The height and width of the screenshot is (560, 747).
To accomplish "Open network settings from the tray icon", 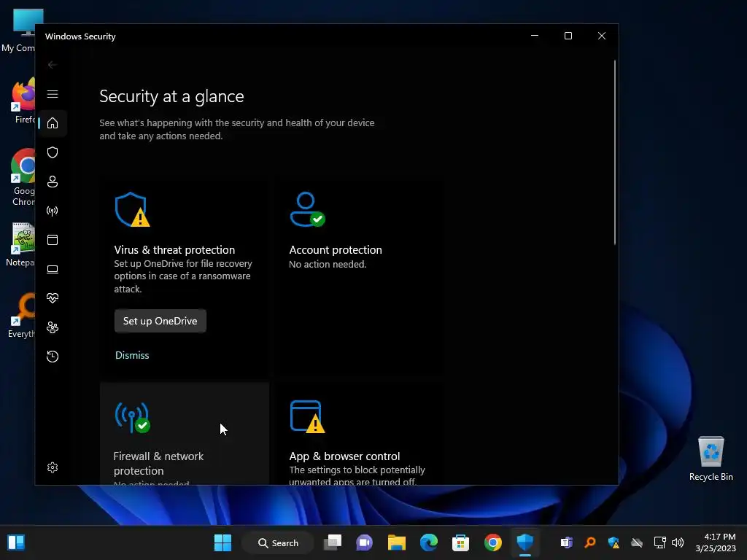I will click(x=659, y=542).
